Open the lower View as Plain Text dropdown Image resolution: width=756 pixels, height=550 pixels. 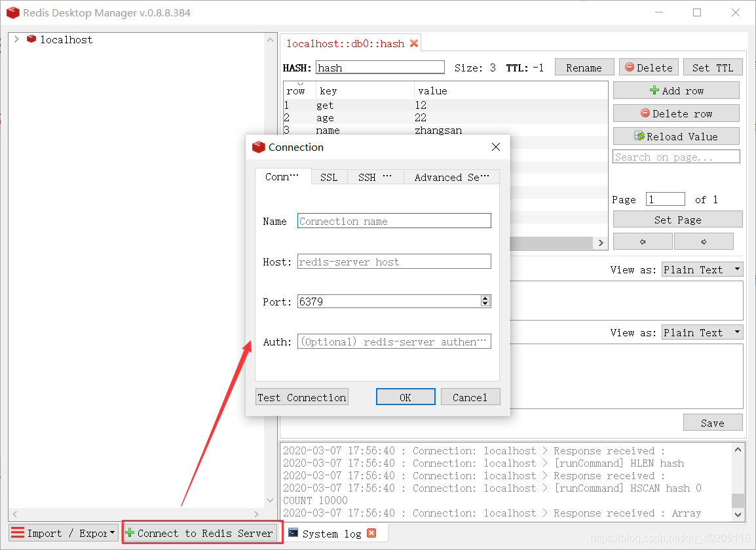(x=702, y=332)
